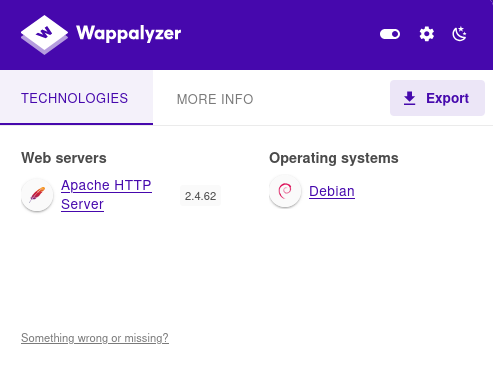Click the Operating systems heading
The height and width of the screenshot is (366, 493).
(x=334, y=158)
